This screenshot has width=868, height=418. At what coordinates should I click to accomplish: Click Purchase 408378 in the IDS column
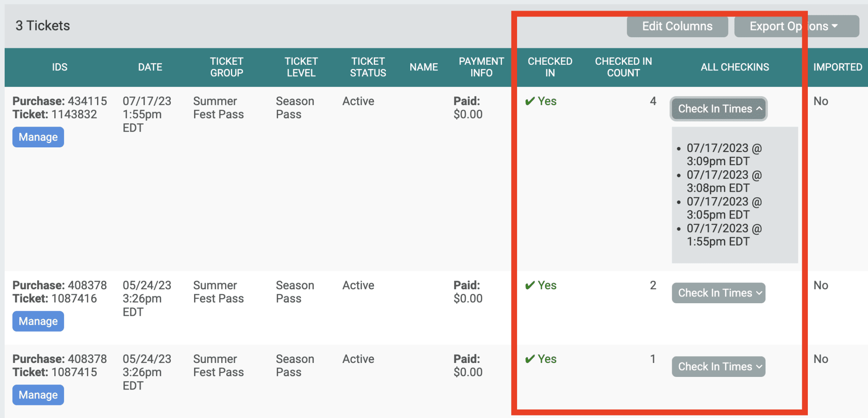point(59,285)
